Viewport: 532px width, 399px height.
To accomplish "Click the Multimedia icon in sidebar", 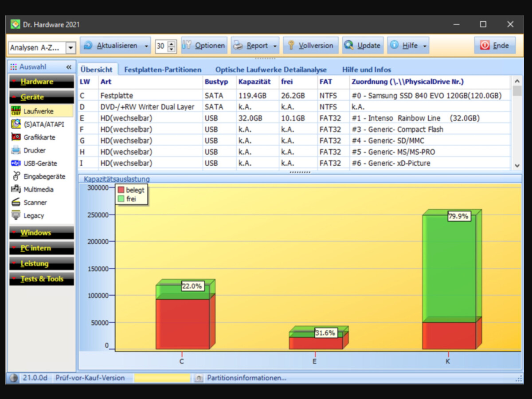I will (x=16, y=189).
